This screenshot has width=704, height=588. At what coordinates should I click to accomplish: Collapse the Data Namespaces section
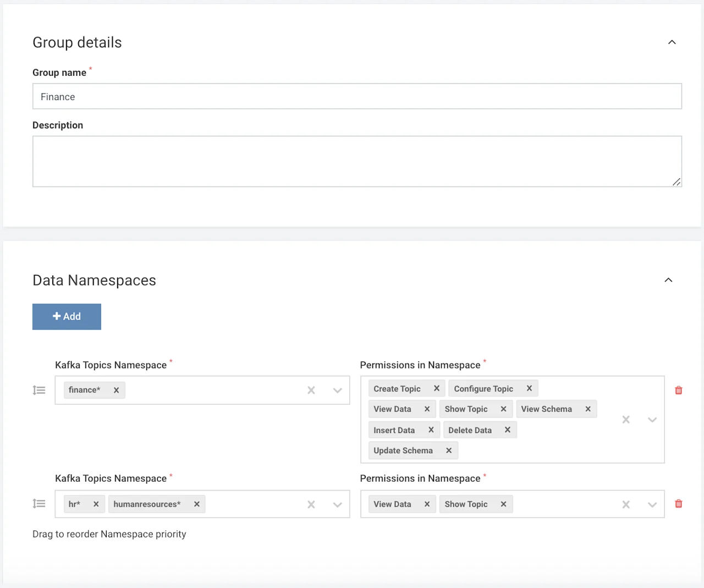point(668,281)
